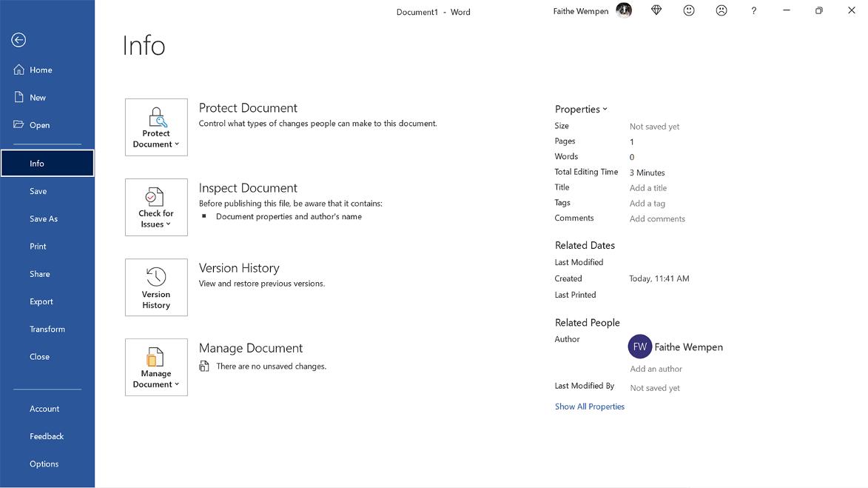Screen dimensions: 868x488
Task: Click the '3 Minutes' editing time value
Action: (647, 173)
